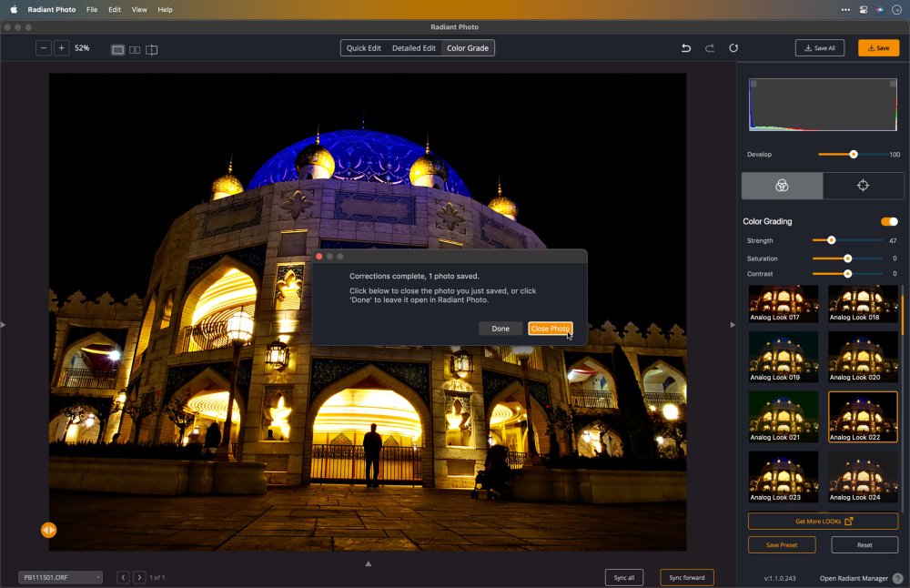Click the help question mark icon

coord(897,578)
